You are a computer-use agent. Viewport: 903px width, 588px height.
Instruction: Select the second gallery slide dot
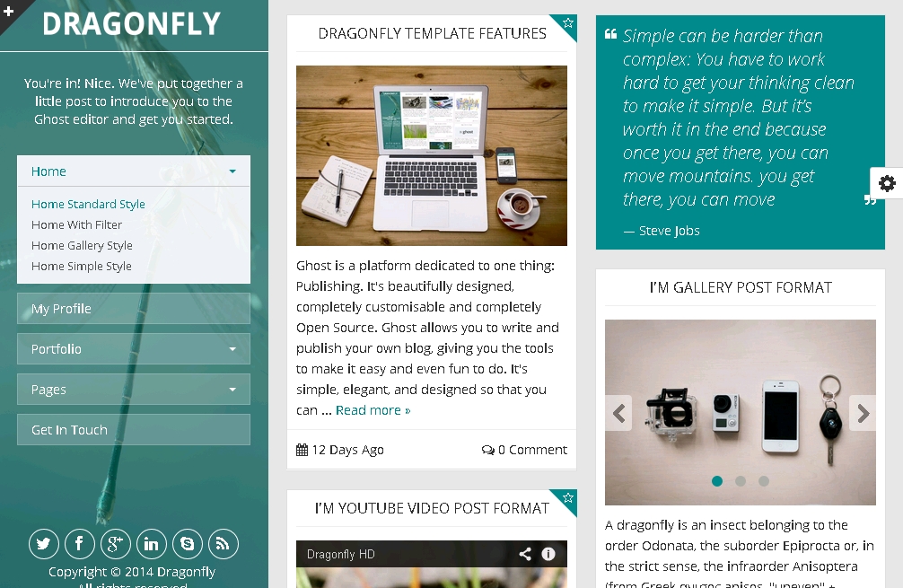741,481
